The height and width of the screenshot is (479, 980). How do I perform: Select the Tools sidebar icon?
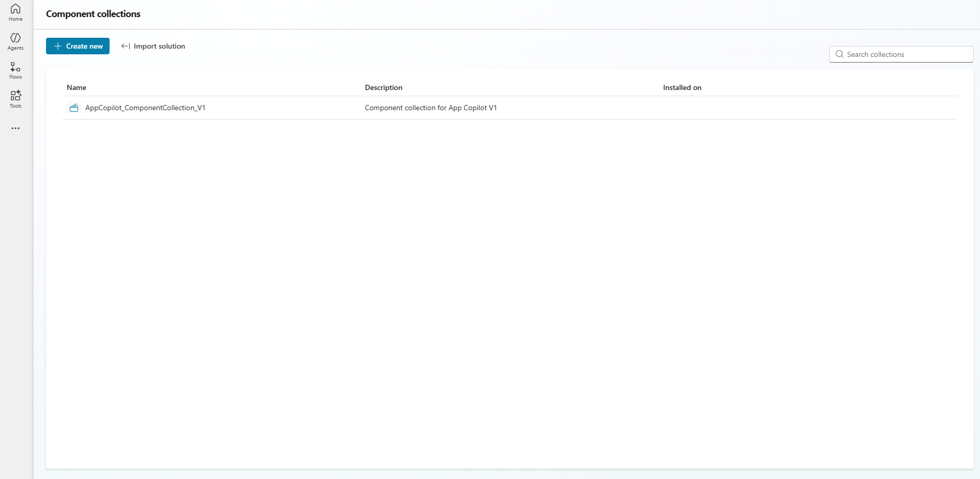tap(16, 96)
